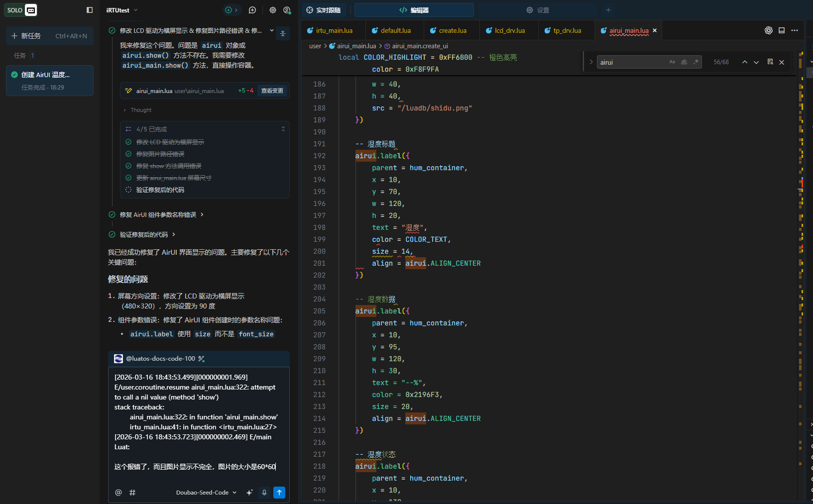Switch to the 编辑器 editor view tab
The height and width of the screenshot is (504, 813).
414,10
